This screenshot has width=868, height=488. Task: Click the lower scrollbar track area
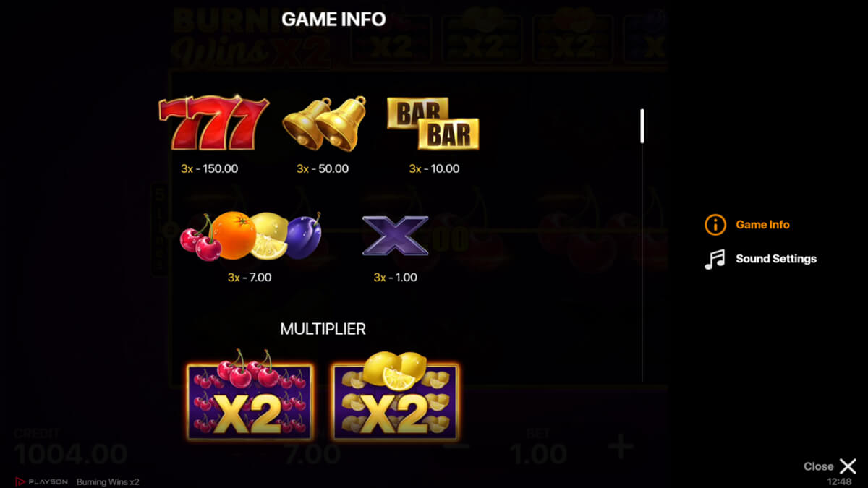coord(642,262)
